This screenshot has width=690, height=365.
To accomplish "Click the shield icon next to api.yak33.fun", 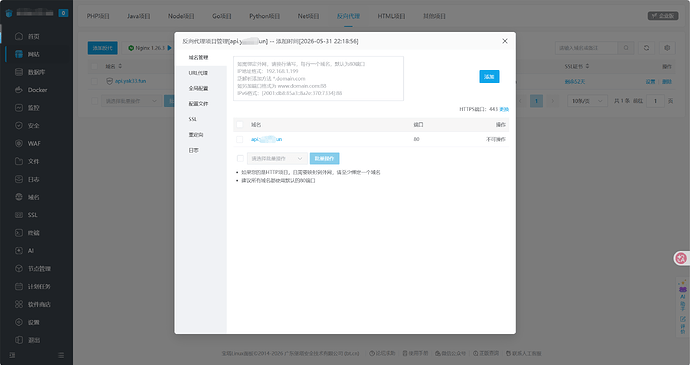I will click(x=110, y=81).
